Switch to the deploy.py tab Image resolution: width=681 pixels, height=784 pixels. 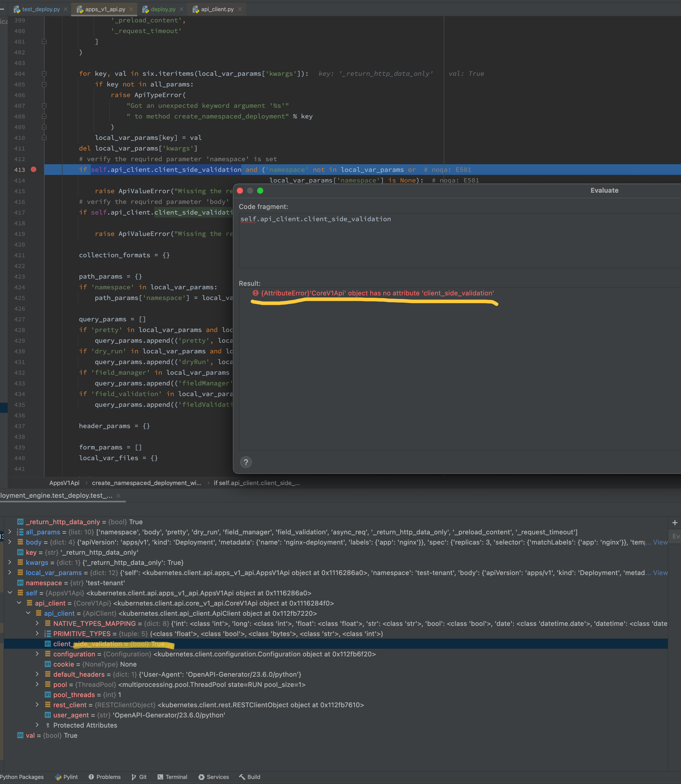[163, 9]
